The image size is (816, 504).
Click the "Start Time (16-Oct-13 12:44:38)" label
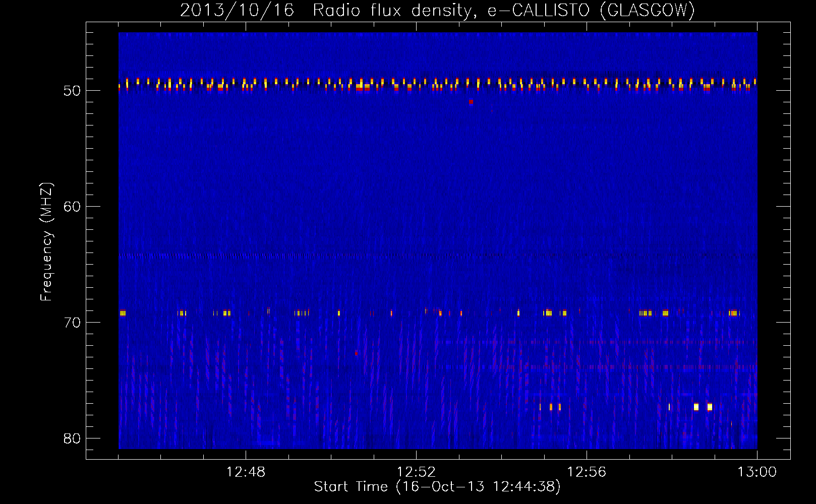(x=437, y=487)
